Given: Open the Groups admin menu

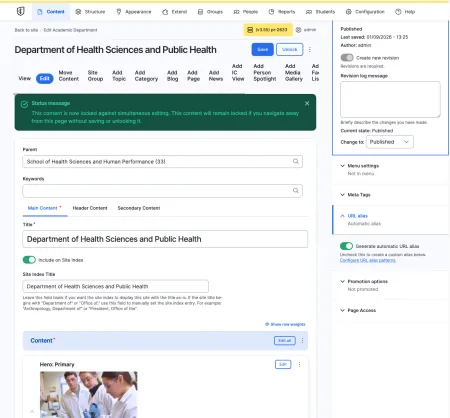Looking at the screenshot, I should (x=210, y=12).
